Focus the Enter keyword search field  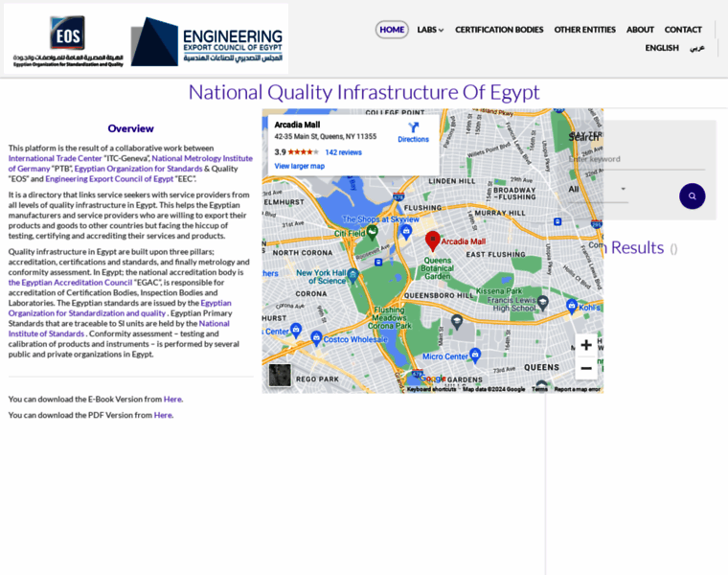[x=637, y=159]
